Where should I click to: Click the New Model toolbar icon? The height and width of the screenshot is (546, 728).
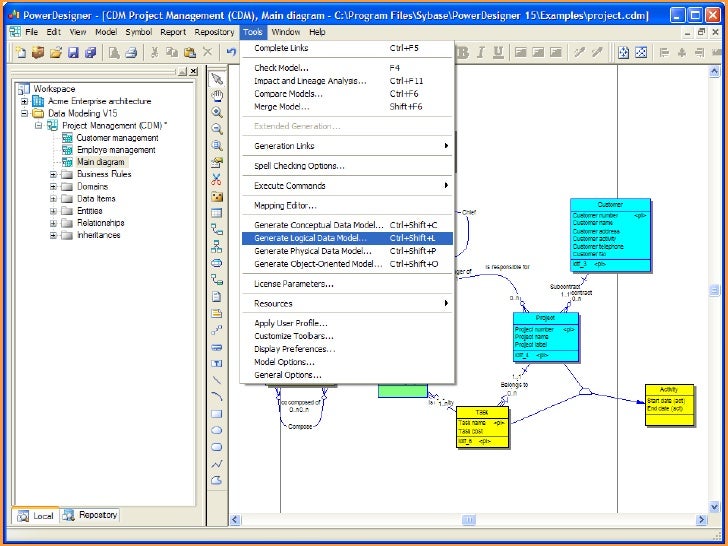(20, 52)
